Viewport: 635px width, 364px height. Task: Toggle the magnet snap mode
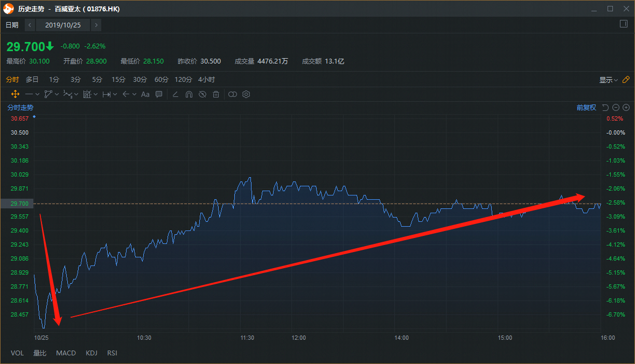pyautogui.click(x=189, y=94)
